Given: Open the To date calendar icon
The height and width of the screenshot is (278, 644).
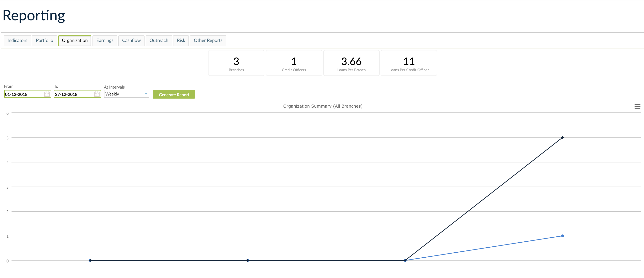Looking at the screenshot, I should 97,94.
